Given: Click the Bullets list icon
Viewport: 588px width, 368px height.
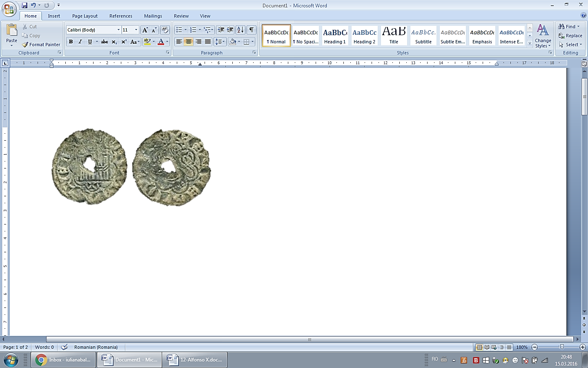Looking at the screenshot, I should point(179,30).
